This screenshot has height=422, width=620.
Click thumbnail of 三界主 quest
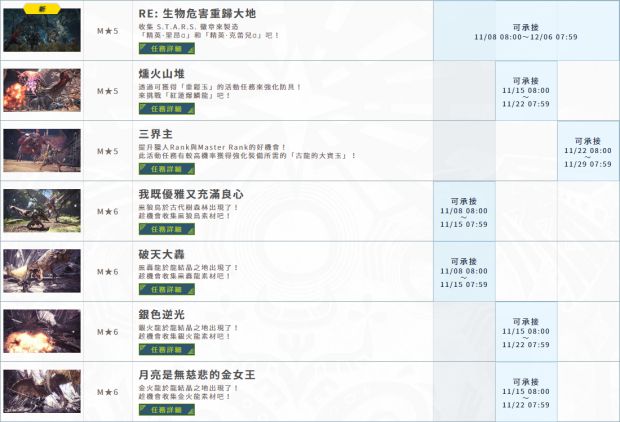coord(42,150)
